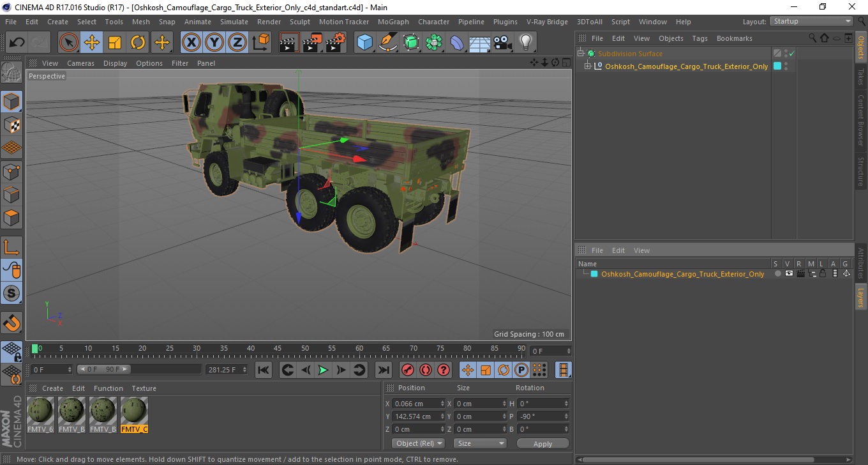The width and height of the screenshot is (868, 465).
Task: Switch the coordinate system icon
Action: 260,43
